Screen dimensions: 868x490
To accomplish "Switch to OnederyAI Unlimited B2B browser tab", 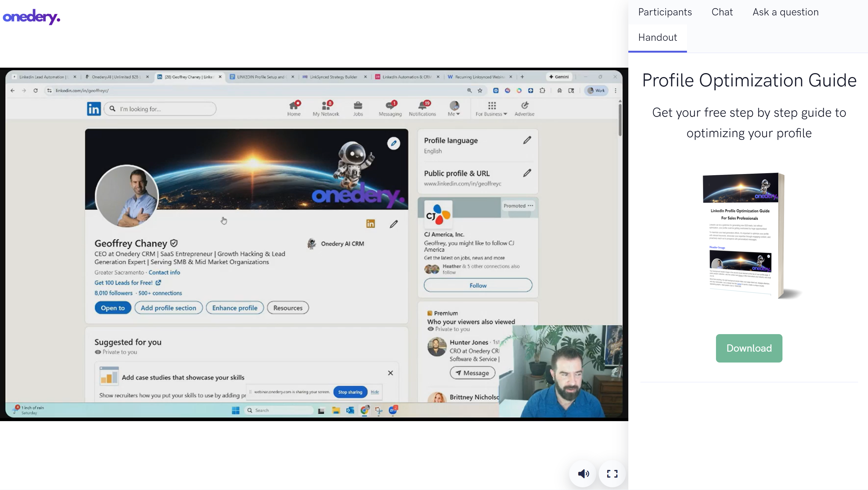I will click(116, 77).
